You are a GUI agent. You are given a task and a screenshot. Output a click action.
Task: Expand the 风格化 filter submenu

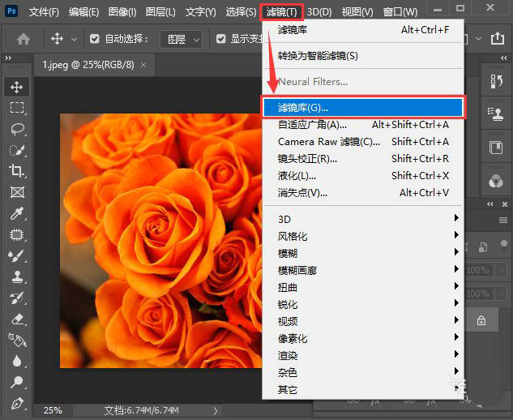point(363,236)
